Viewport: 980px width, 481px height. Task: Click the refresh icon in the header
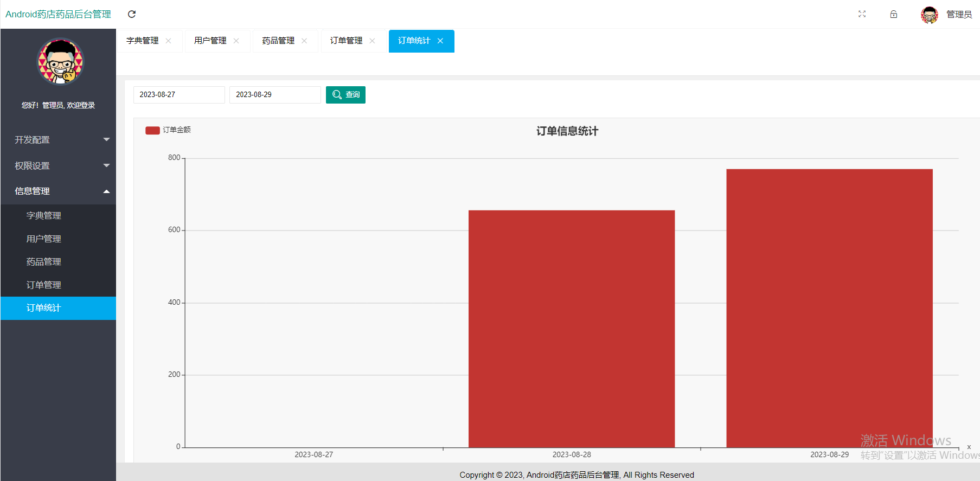click(132, 14)
